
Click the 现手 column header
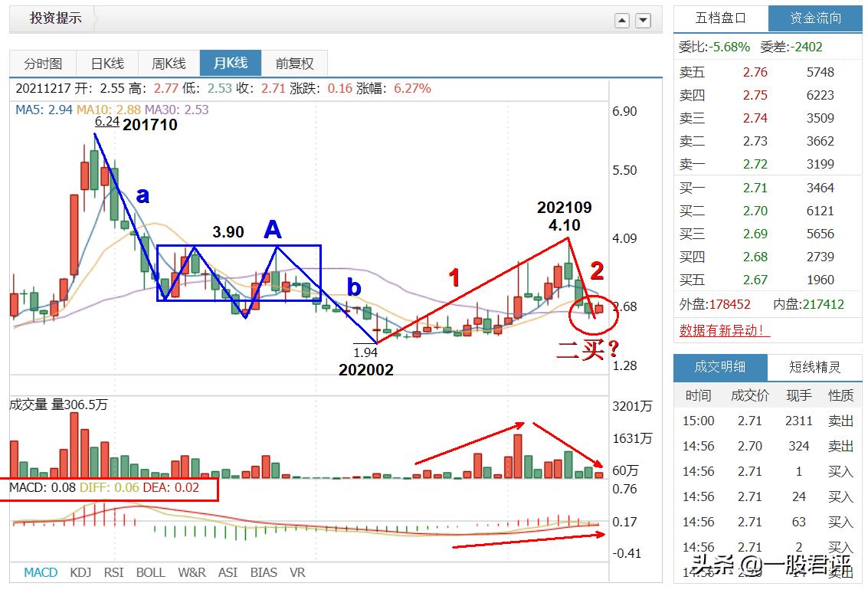click(799, 395)
